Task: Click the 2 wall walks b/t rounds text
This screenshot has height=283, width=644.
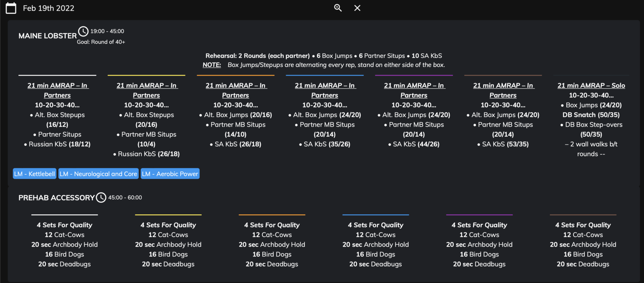Action: click(591, 149)
